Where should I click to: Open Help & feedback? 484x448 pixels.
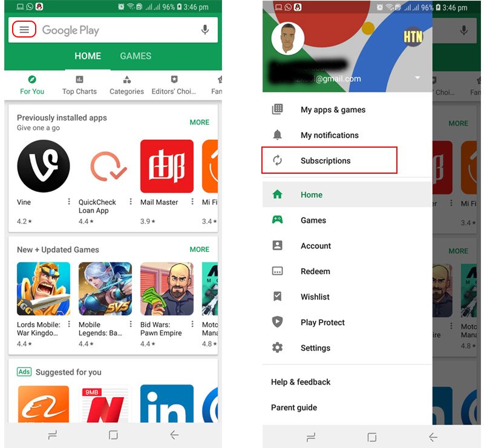click(x=300, y=382)
